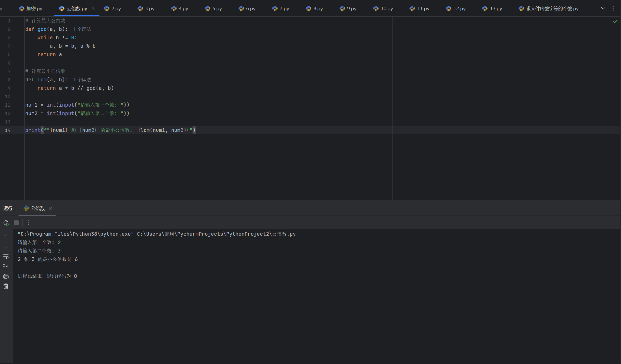Viewport: 621px width, 364px height.
Task: Switch to the 3.py tab
Action: point(146,8)
